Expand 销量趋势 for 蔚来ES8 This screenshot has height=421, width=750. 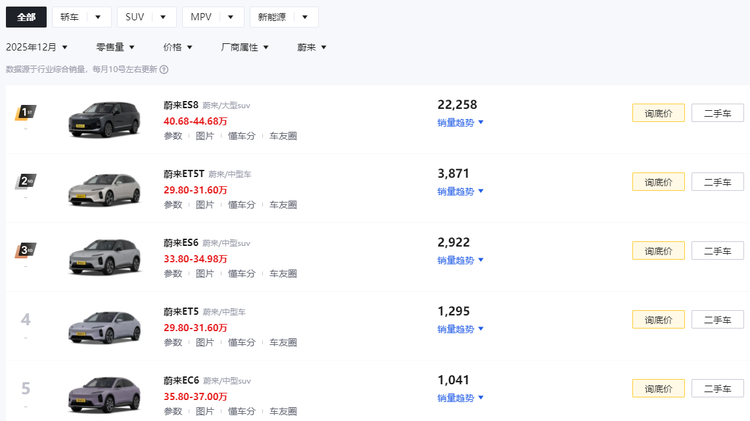pyautogui.click(x=460, y=122)
